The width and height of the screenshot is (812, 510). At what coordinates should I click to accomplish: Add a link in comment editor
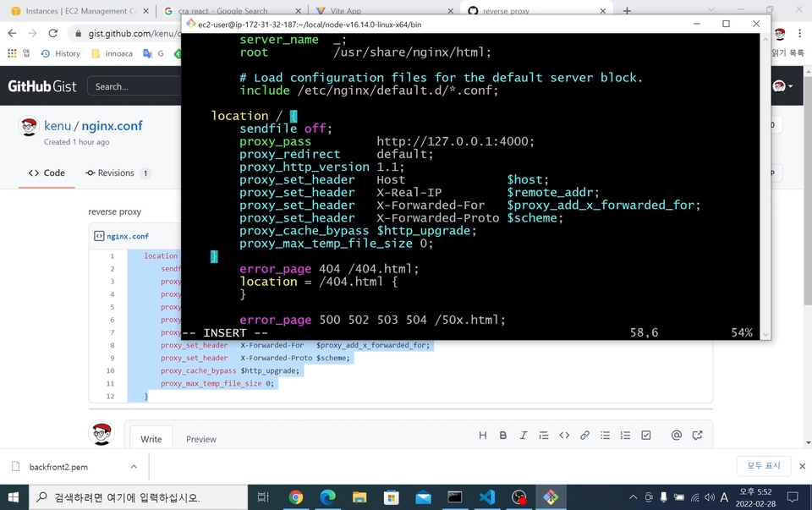click(584, 436)
